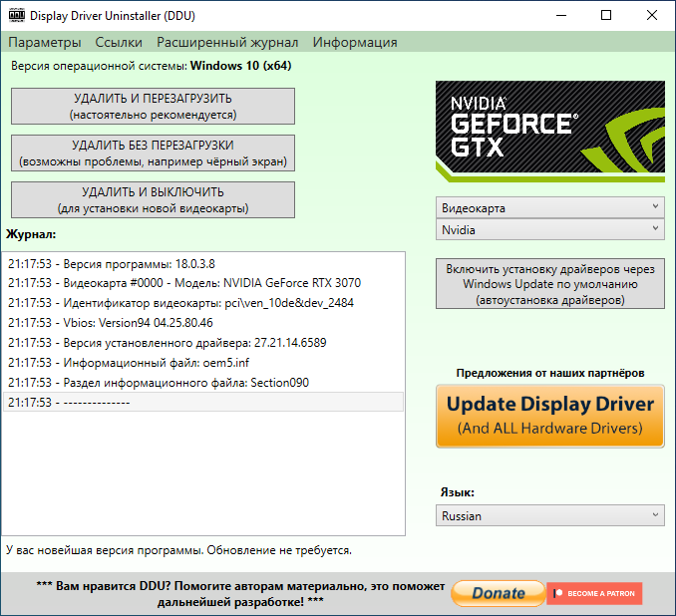Image resolution: width=676 pixels, height=616 pixels.
Task: Expand the Видеокарта device type dropdown
Action: (x=550, y=207)
